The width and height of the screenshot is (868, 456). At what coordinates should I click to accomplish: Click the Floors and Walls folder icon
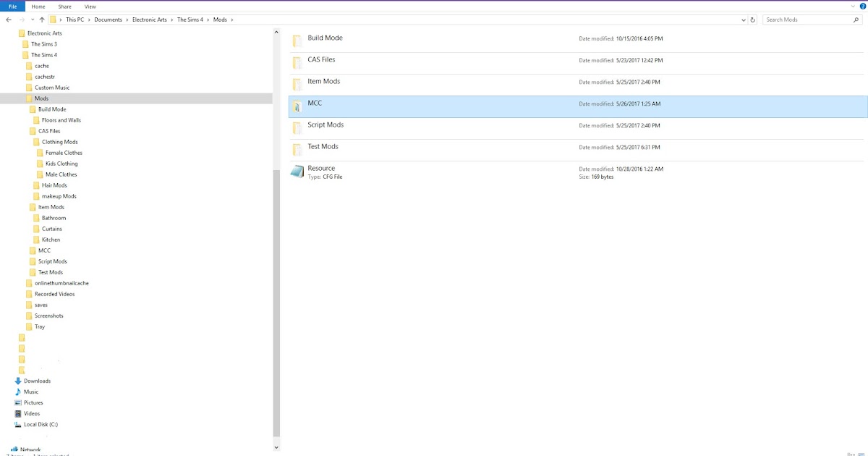pyautogui.click(x=36, y=120)
